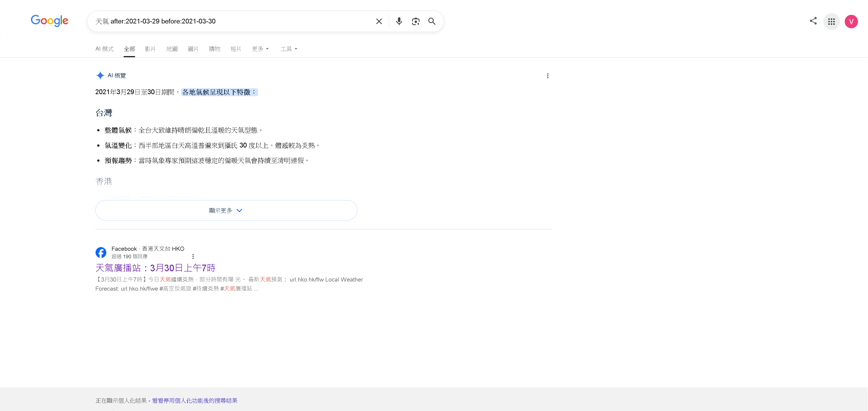Click 看看停用個人化功能後的搜尋結果 link
This screenshot has width=868, height=411.
pos(195,401)
